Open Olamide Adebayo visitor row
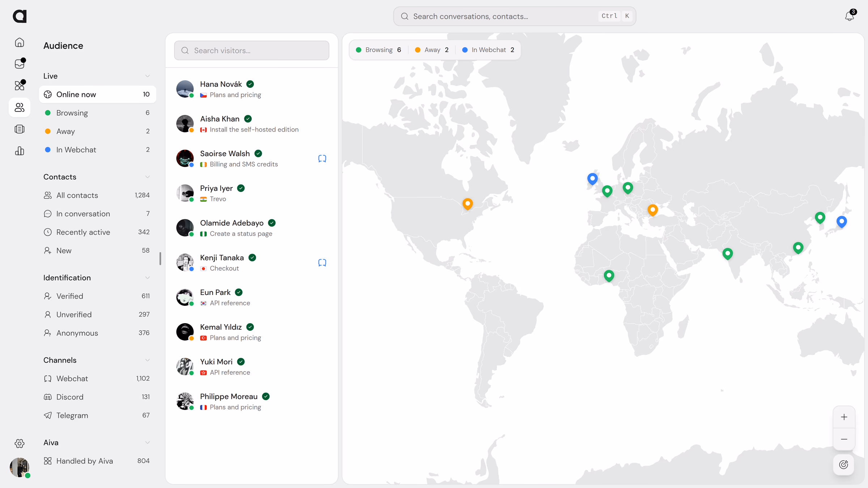This screenshot has height=488, width=868. click(251, 228)
